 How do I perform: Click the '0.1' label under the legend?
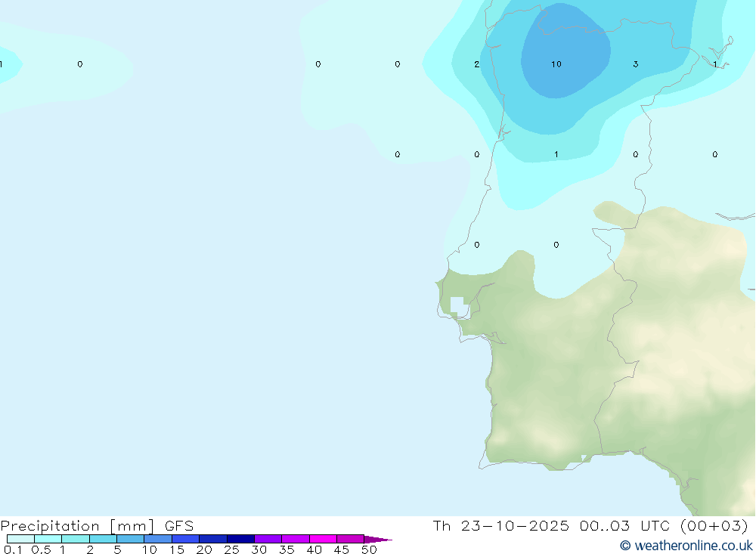(13, 549)
